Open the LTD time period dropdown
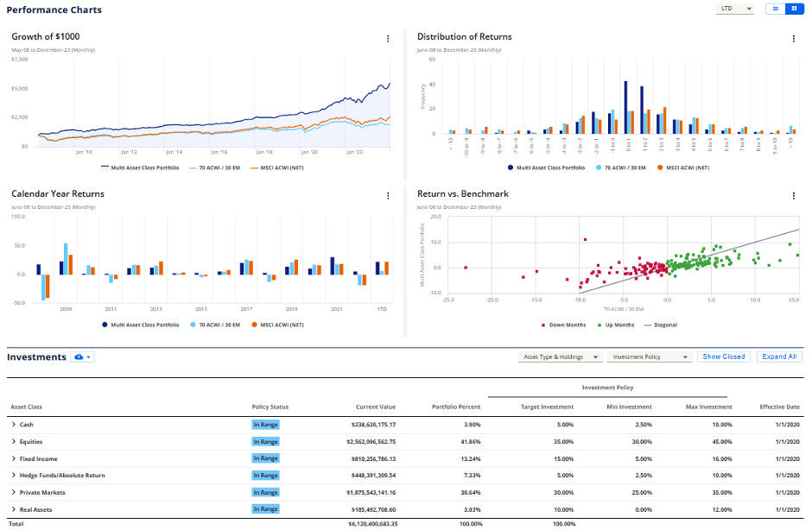The image size is (812, 530). pyautogui.click(x=735, y=9)
